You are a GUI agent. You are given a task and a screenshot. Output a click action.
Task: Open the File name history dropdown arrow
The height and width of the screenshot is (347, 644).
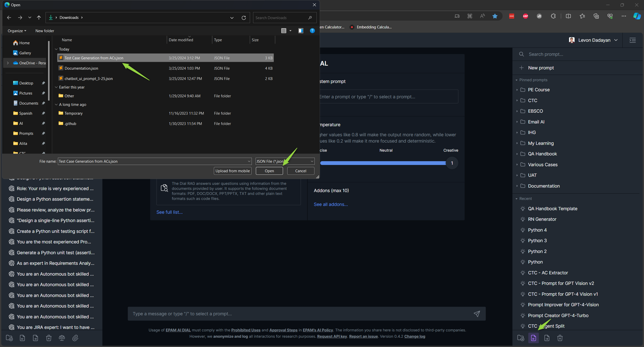pos(249,161)
